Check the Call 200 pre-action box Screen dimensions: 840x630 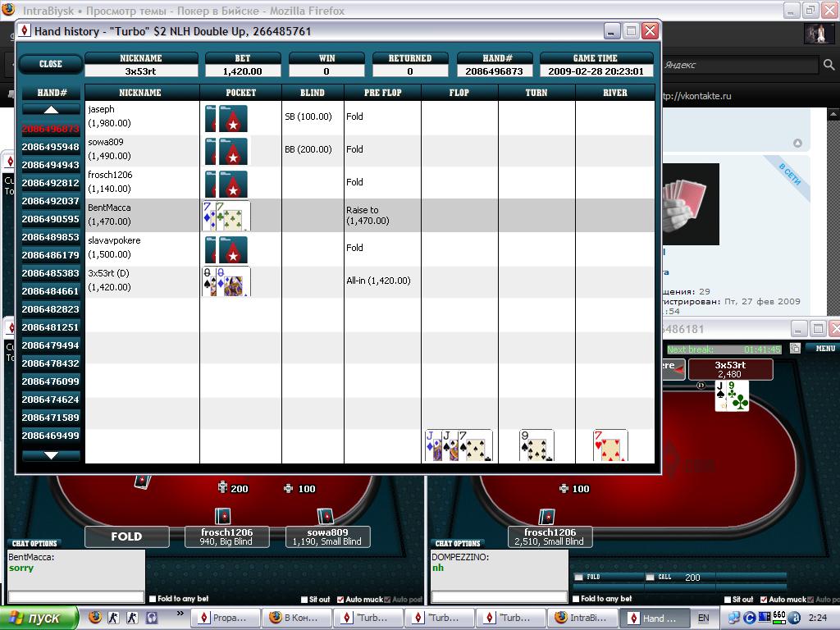click(x=649, y=577)
